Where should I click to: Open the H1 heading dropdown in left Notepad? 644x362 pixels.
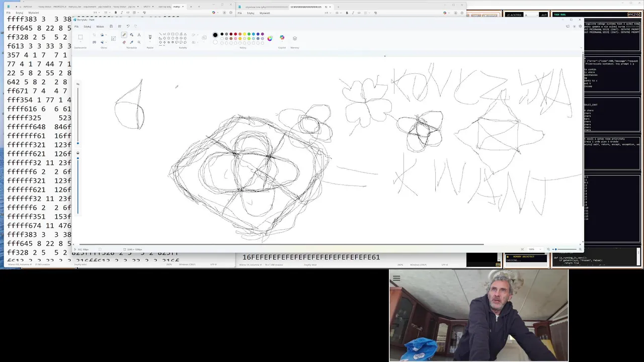point(97,12)
